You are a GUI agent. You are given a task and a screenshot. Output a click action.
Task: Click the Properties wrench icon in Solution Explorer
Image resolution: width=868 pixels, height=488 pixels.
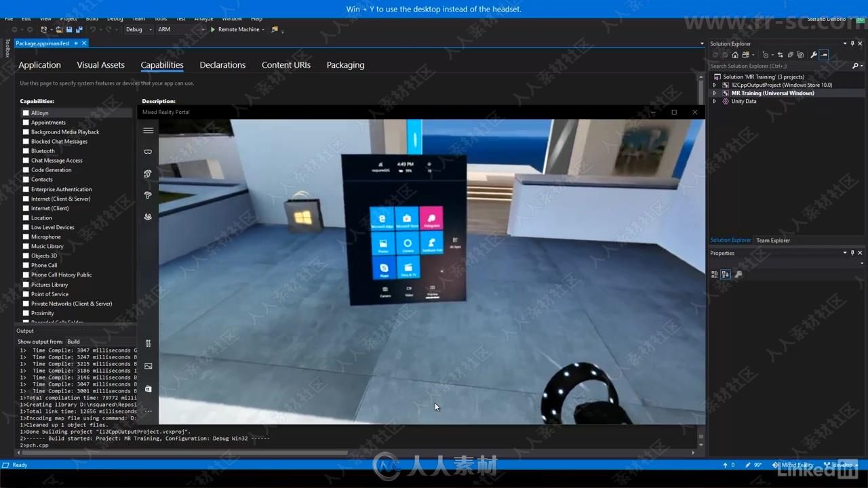[x=814, y=55]
